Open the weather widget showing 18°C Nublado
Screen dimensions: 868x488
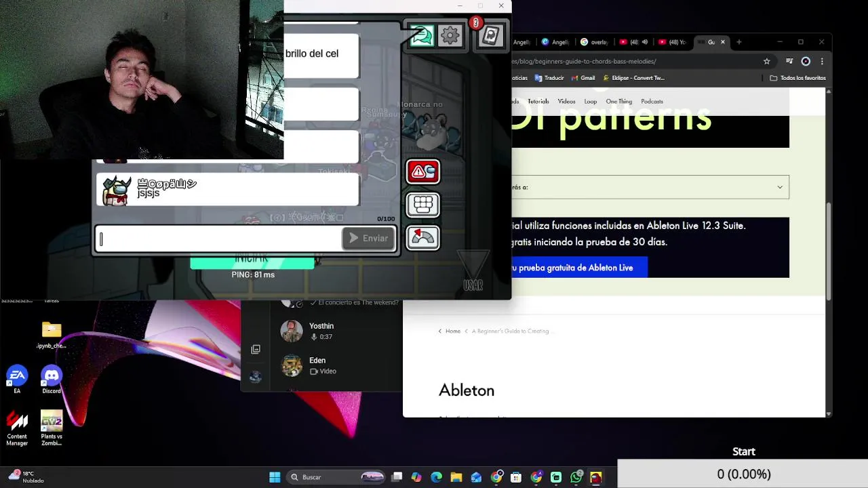(x=26, y=477)
